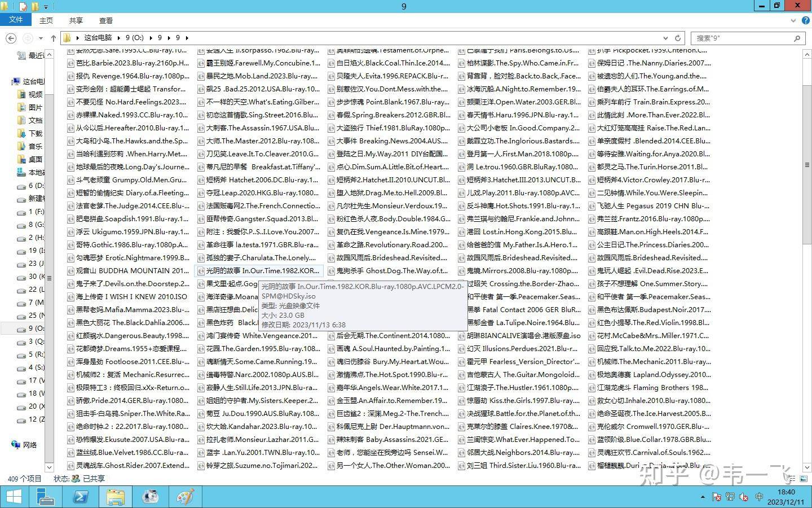The image size is (812, 508).
Task: Click the icon of 鬼狗杀手 Ghost.Dog file
Action: tap(331, 271)
